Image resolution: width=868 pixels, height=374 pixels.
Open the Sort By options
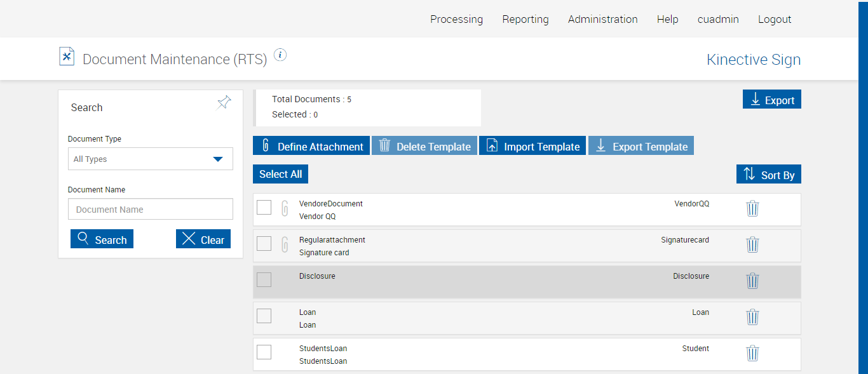769,175
